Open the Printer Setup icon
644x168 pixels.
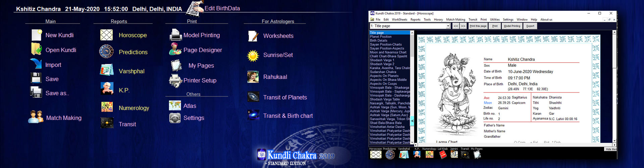pyautogui.click(x=175, y=81)
